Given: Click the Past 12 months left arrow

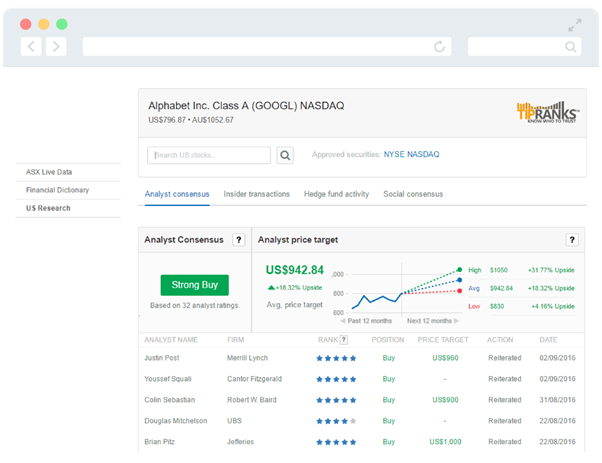Looking at the screenshot, I should (x=342, y=321).
